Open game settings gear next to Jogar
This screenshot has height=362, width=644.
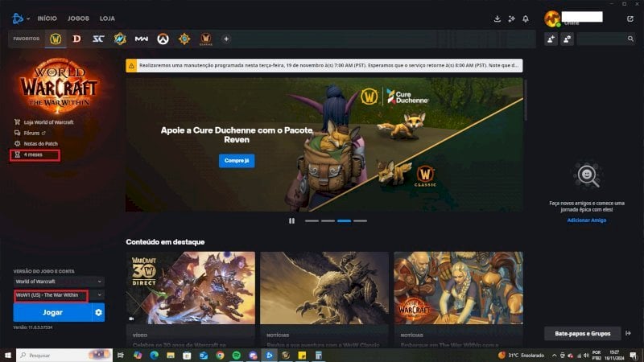[x=98, y=312]
